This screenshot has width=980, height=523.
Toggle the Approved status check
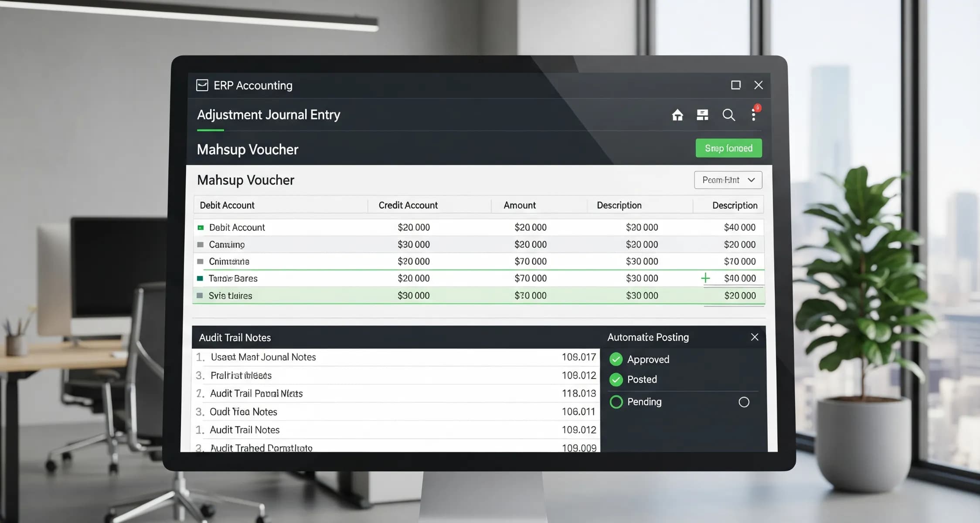(616, 359)
